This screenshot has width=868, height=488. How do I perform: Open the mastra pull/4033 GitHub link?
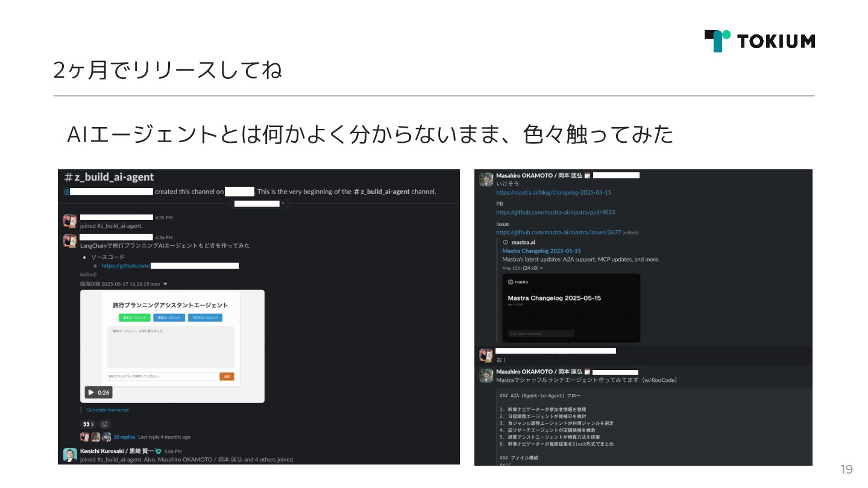point(555,213)
